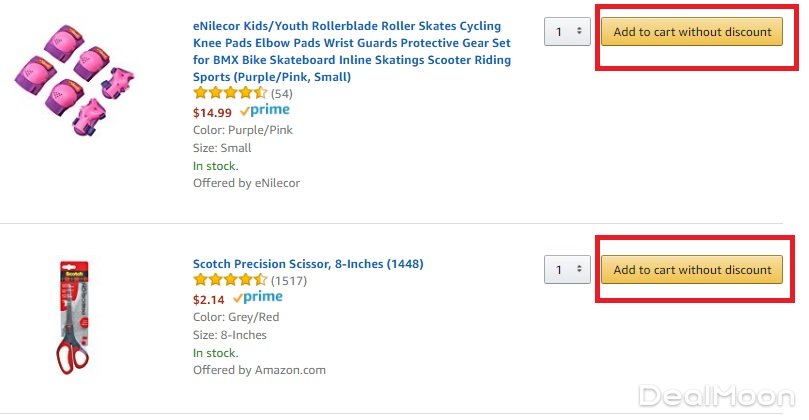Open the 54 reviews link
809x420 pixels.
tap(282, 94)
